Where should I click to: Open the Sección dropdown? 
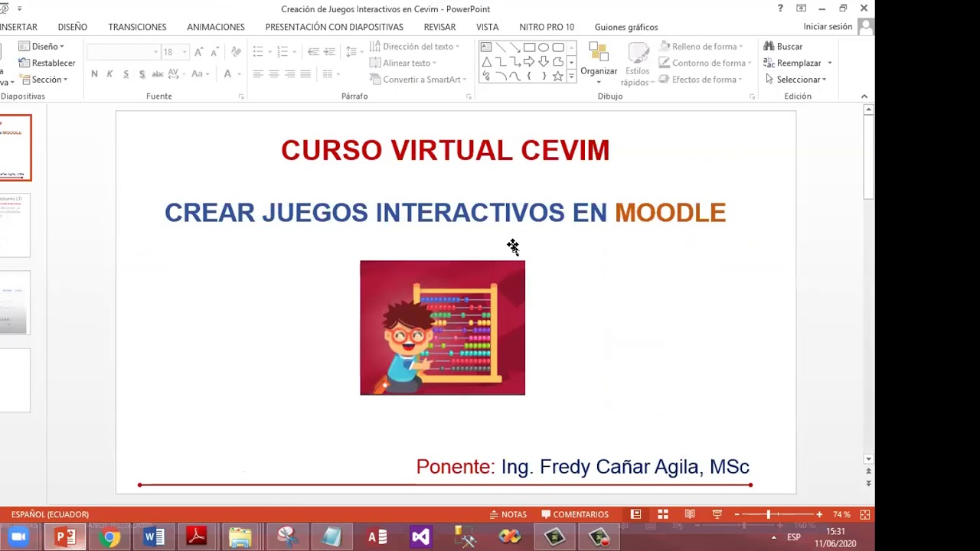(44, 80)
